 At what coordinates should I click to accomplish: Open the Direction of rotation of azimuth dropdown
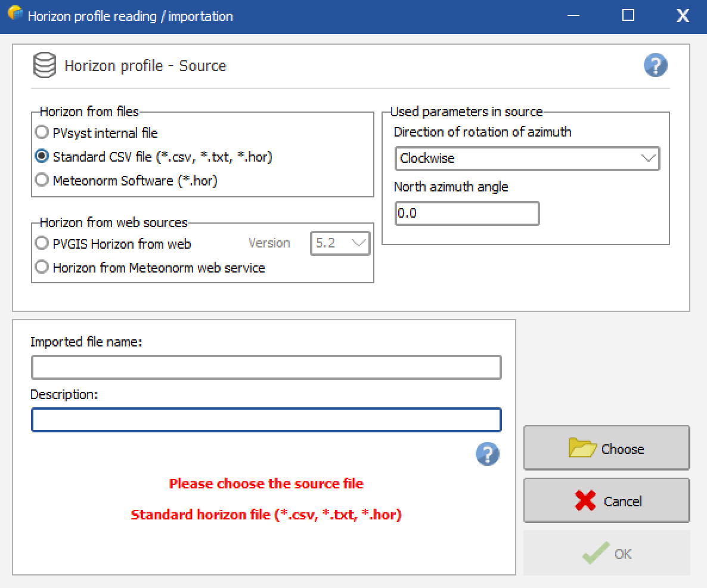pos(527,159)
